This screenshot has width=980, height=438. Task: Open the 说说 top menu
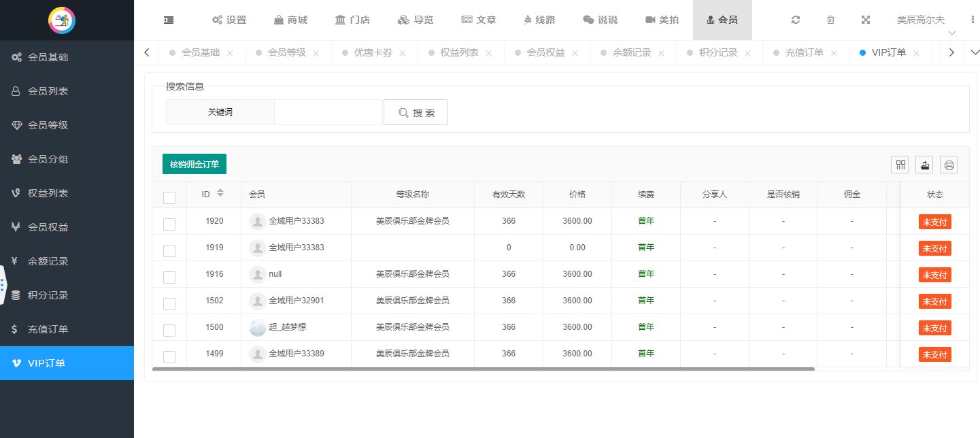coord(601,20)
